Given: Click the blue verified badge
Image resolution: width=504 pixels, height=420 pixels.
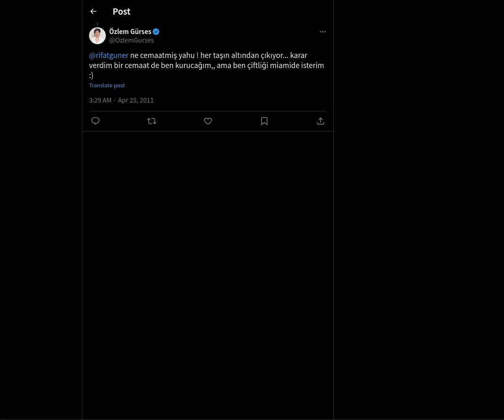Looking at the screenshot, I should click(x=156, y=31).
